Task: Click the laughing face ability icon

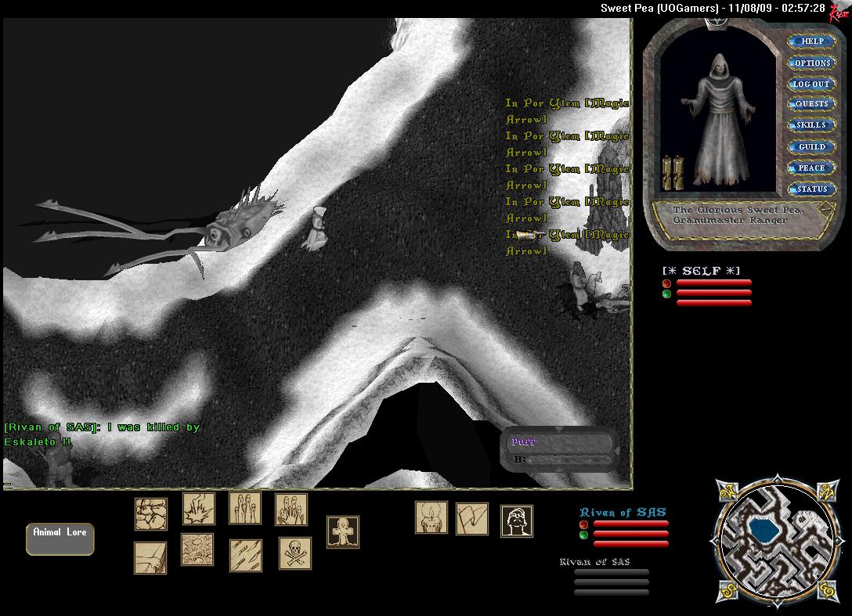Action: pos(517,521)
